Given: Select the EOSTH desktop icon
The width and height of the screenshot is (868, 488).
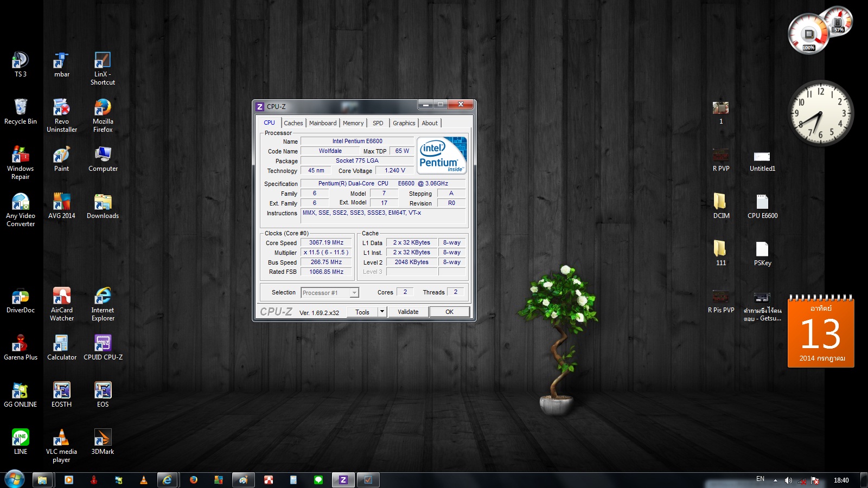Looking at the screenshot, I should [62, 394].
